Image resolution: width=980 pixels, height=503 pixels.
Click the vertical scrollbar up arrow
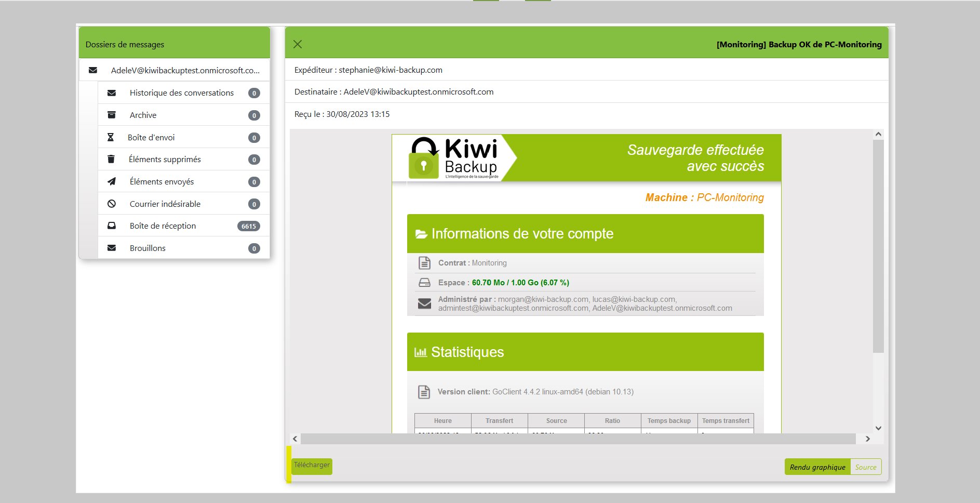pyautogui.click(x=878, y=134)
